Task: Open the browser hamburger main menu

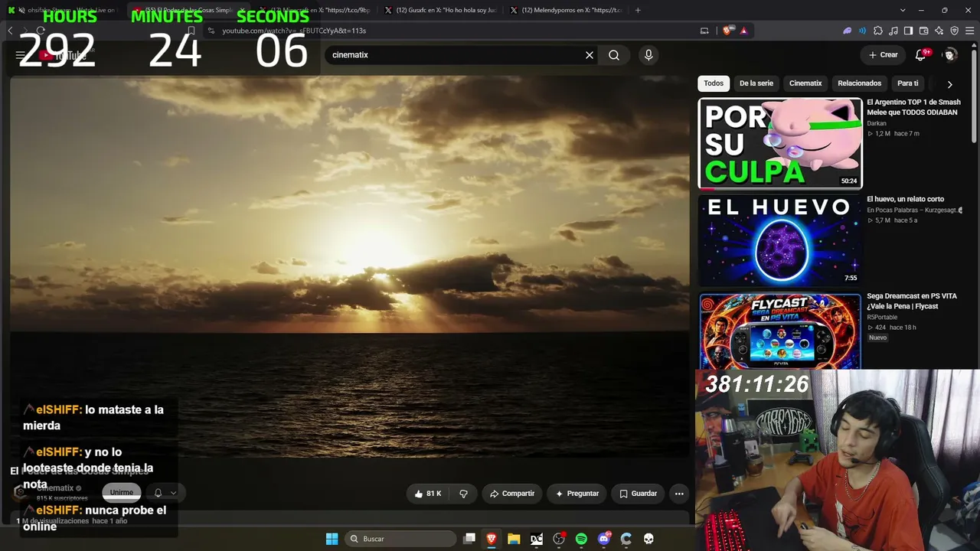Action: point(970,31)
